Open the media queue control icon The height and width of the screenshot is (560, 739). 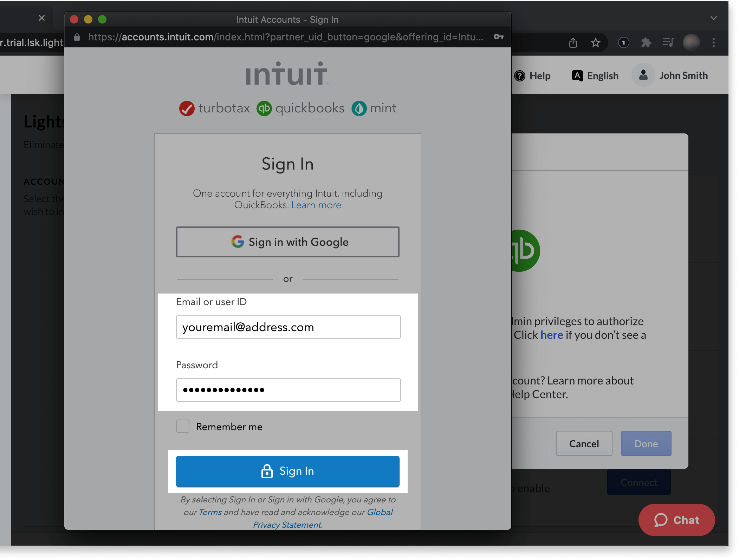tap(668, 43)
